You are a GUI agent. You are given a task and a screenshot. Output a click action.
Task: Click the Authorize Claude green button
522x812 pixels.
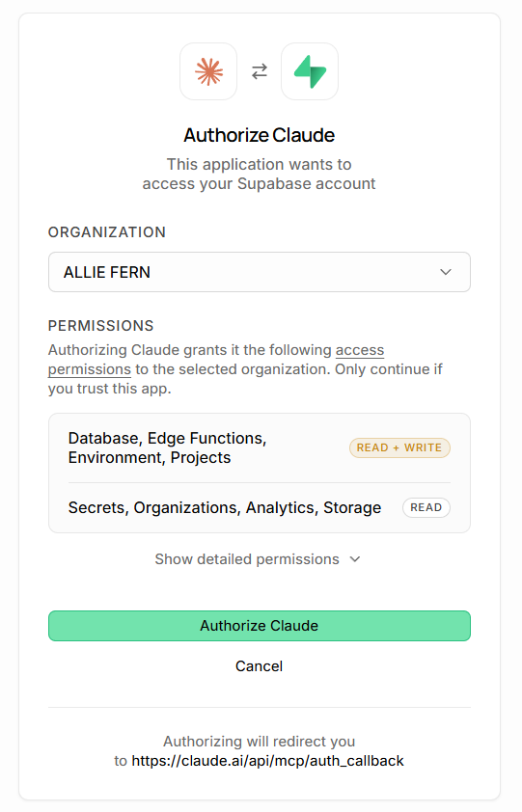click(x=260, y=626)
